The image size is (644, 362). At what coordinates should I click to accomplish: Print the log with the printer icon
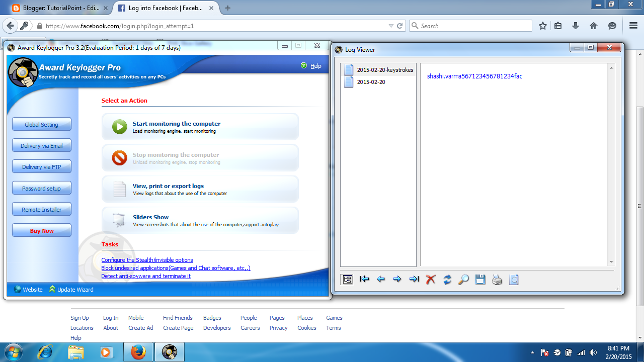point(497,280)
